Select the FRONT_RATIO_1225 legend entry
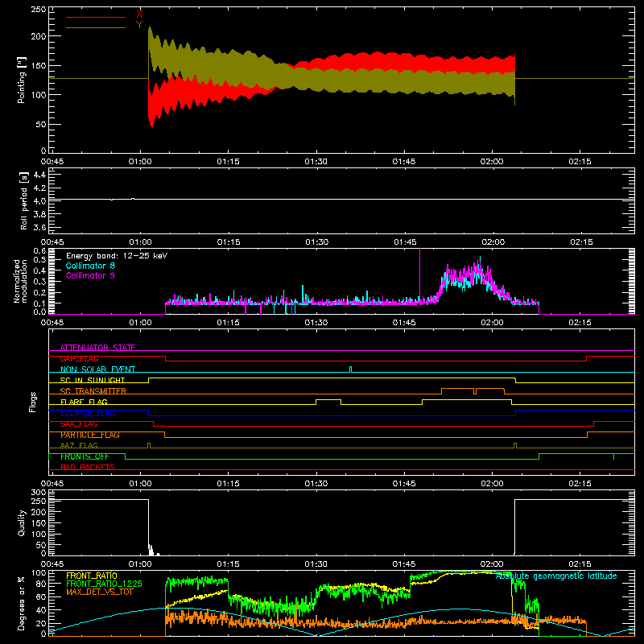Screen dimensions: 644x644 pyautogui.click(x=104, y=584)
